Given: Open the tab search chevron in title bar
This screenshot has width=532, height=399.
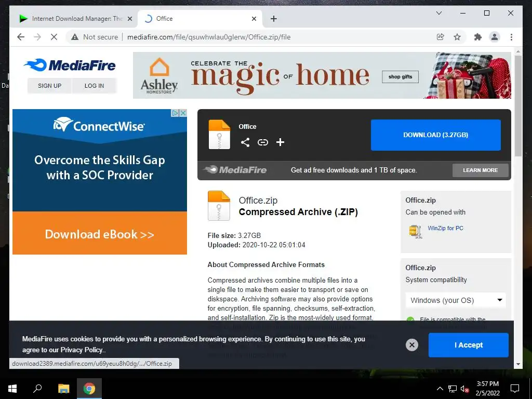Looking at the screenshot, I should tap(438, 13).
